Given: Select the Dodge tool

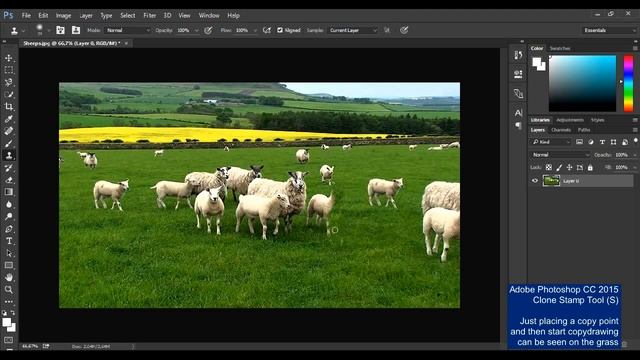Looking at the screenshot, I should point(9,216).
